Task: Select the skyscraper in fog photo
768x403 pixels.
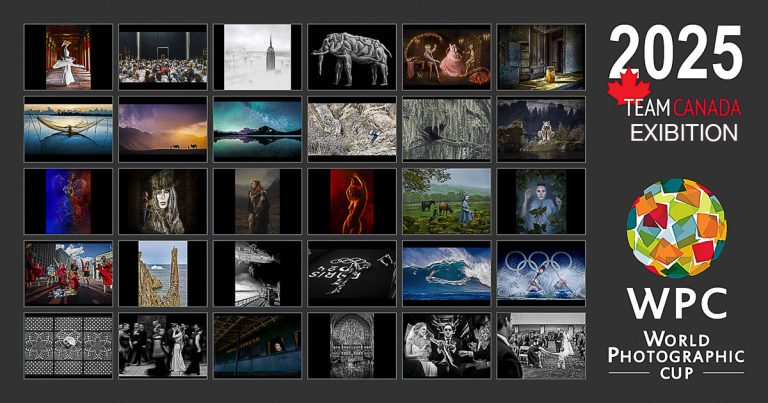Action: click(x=256, y=57)
